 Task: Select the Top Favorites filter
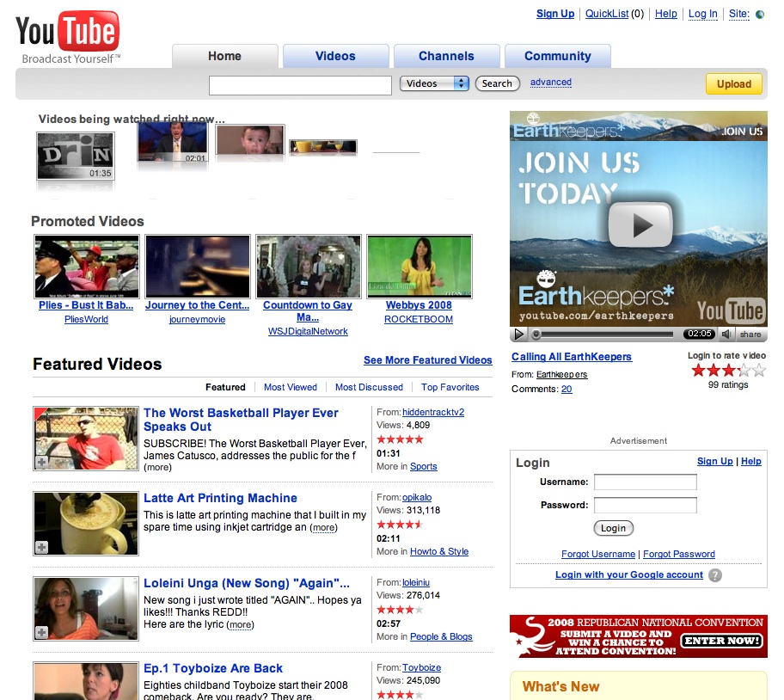tap(450, 387)
